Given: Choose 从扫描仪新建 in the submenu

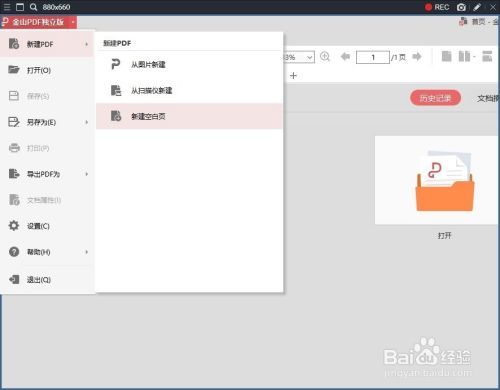Looking at the screenshot, I should pyautogui.click(x=189, y=90).
